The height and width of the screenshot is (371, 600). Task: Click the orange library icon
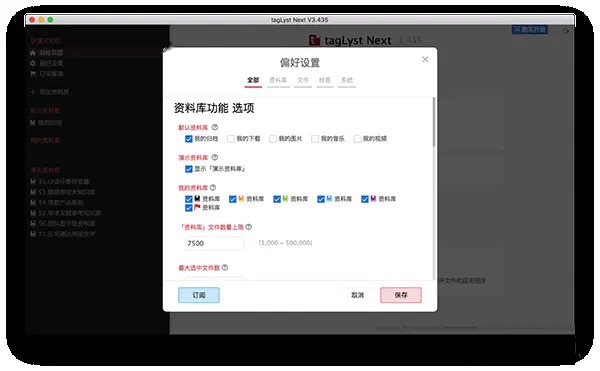pos(241,199)
